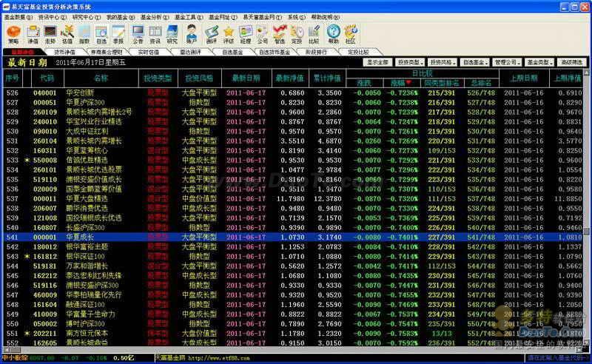
Task: Open the 帮助 help icon
Action: click(334, 34)
